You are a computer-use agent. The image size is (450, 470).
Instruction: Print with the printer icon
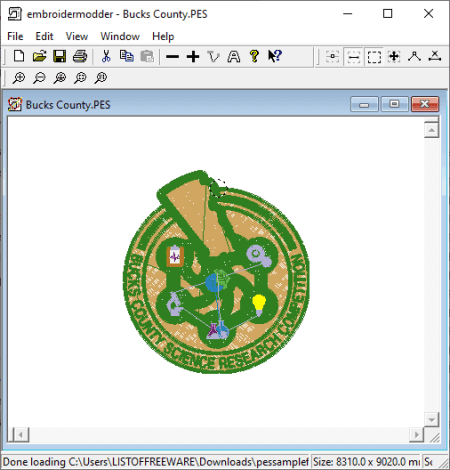click(x=80, y=56)
